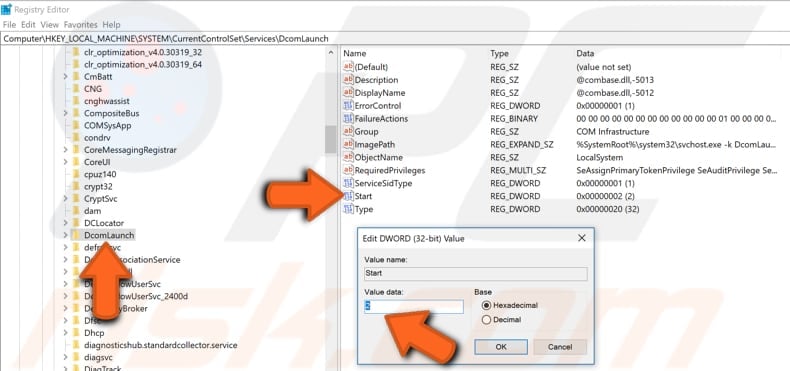Click the RequiredPrivileges value icon
Viewport: 790px width, 371px height.
(348, 170)
